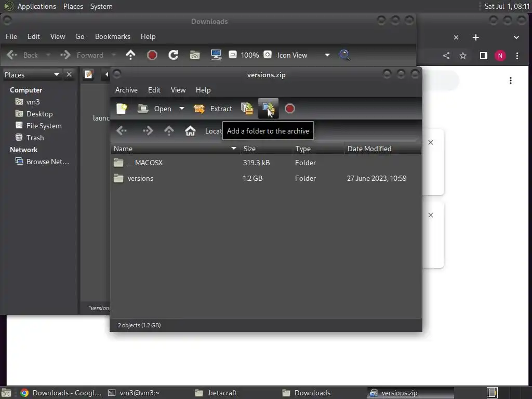This screenshot has height=399, width=532.
Task: Stop loading in Downloads file manager
Action: click(152, 55)
